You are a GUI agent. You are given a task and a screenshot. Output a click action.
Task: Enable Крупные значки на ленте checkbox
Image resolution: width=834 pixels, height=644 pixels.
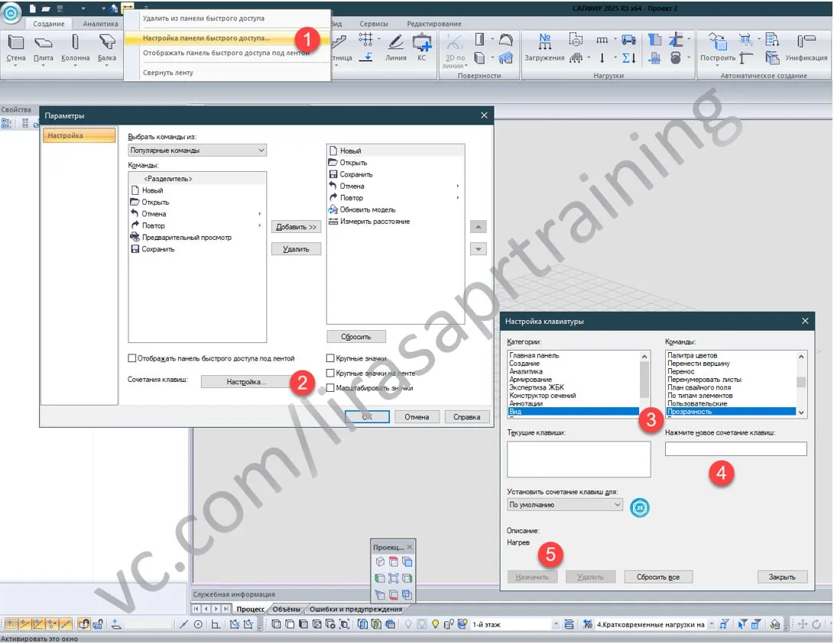tap(330, 373)
